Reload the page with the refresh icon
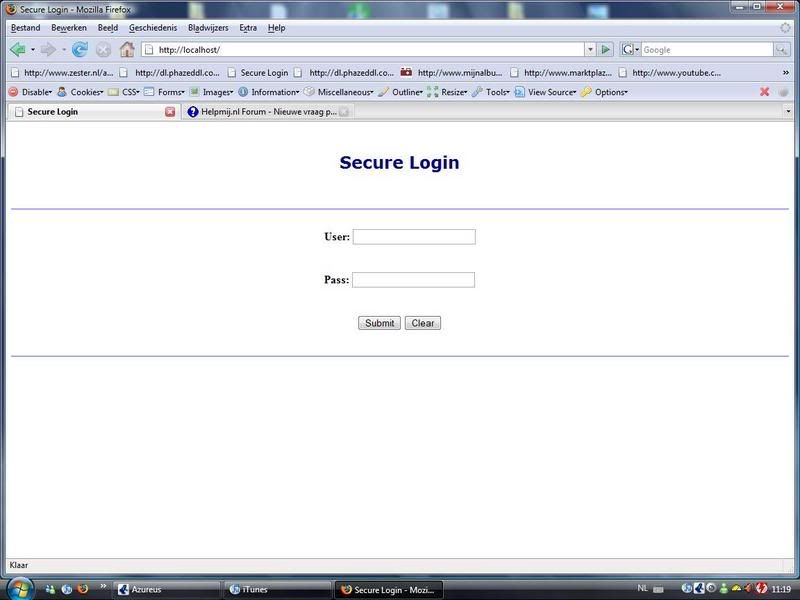 pos(80,49)
